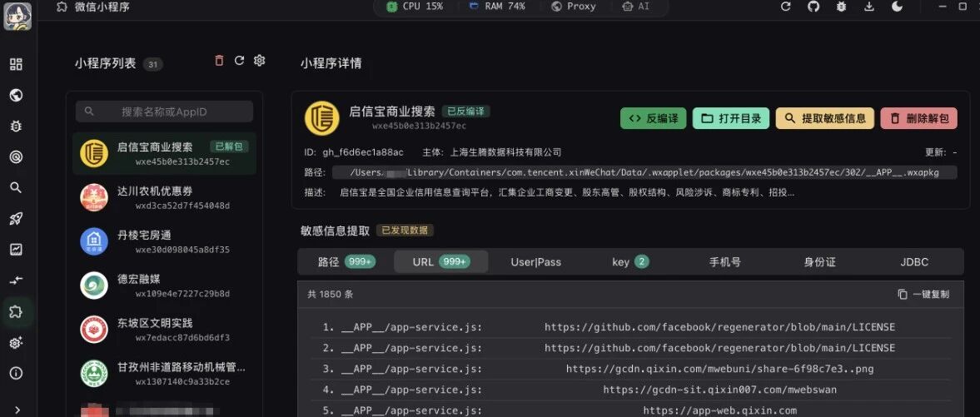Click the 共 1850 条 count label
Viewport: 980px width, 417px height.
pos(330,294)
